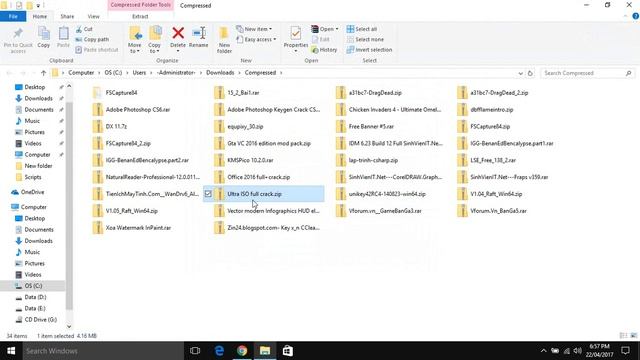640x360 pixels.
Task: Expand the Open button dropdown arrow
Action: [x=337, y=29]
